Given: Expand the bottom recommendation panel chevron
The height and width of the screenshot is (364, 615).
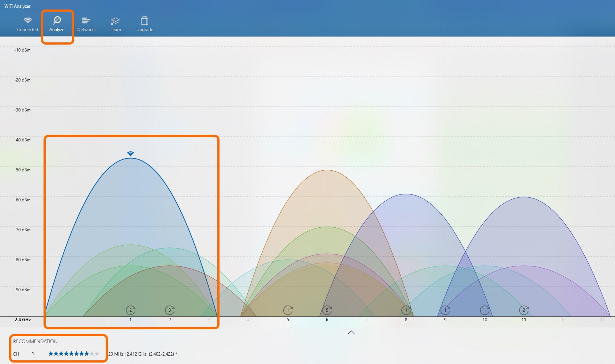Looking at the screenshot, I should [351, 333].
